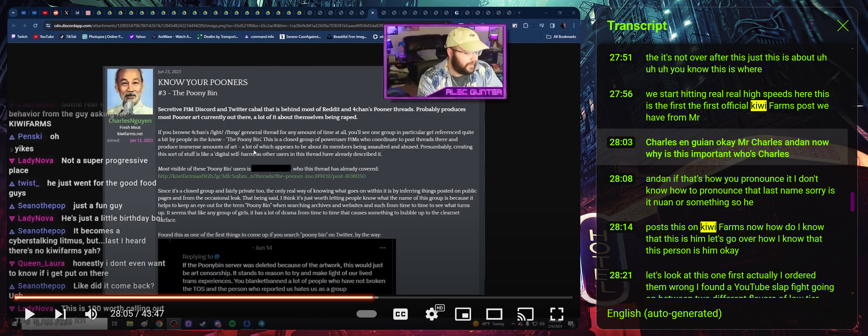Click the 'KNOW YOUR POONERS' post title in video
This screenshot has width=868, height=336.
pos(202,82)
